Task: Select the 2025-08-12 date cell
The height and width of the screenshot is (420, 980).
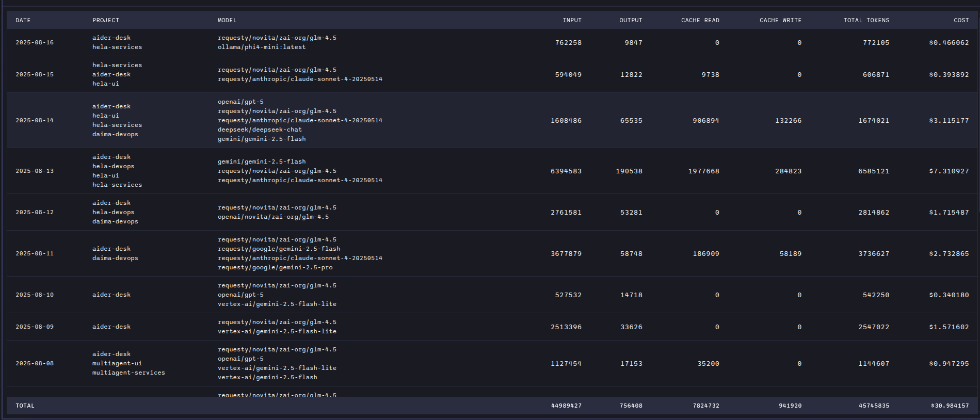Action: (35, 212)
